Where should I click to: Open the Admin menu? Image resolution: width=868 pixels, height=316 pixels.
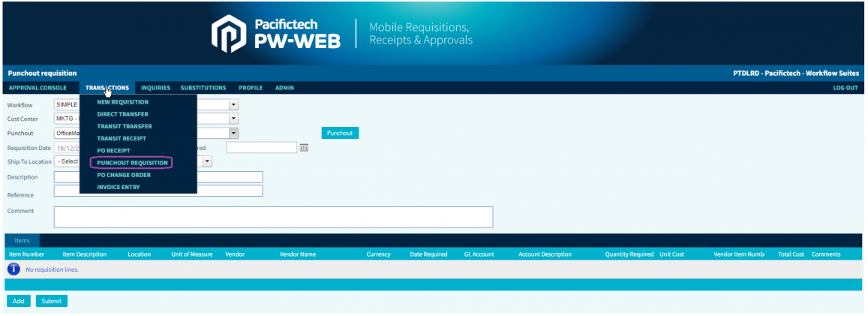pyautogui.click(x=284, y=88)
